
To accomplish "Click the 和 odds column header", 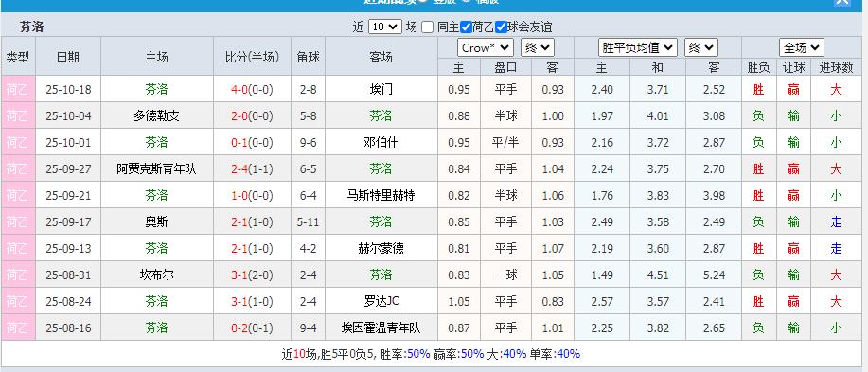I will tap(657, 67).
